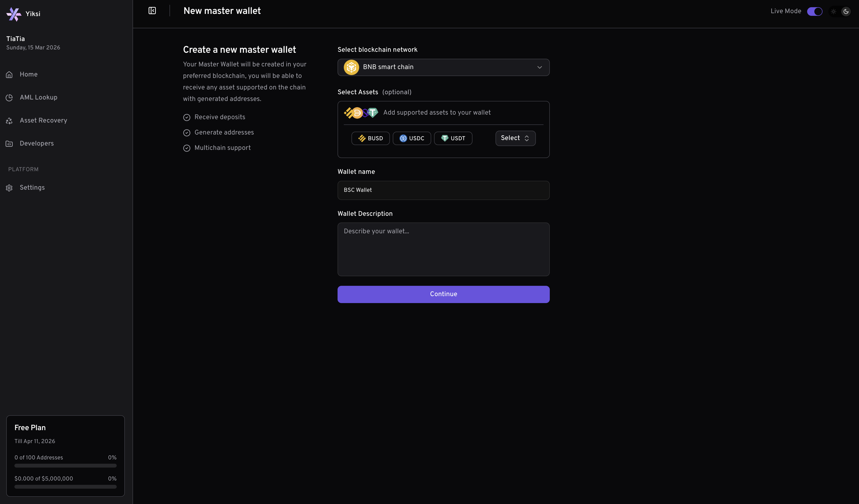Image resolution: width=859 pixels, height=504 pixels.
Task: Go to the Developers page
Action: 36,143
